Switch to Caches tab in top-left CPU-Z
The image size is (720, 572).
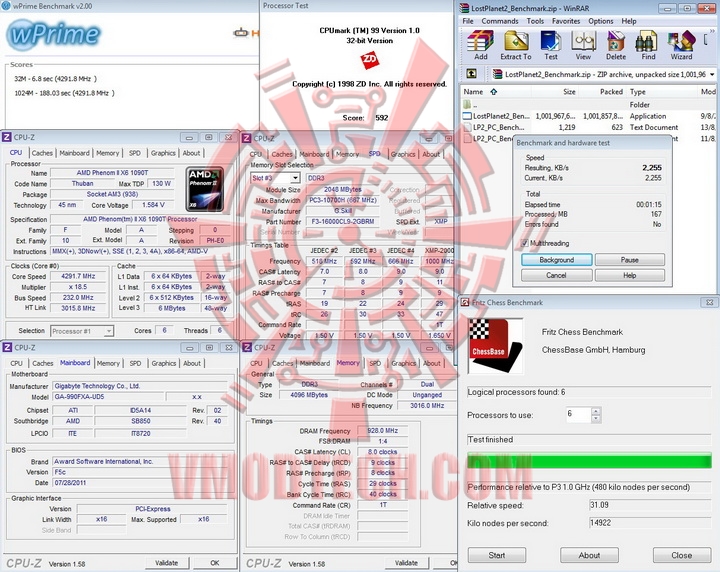pos(42,153)
